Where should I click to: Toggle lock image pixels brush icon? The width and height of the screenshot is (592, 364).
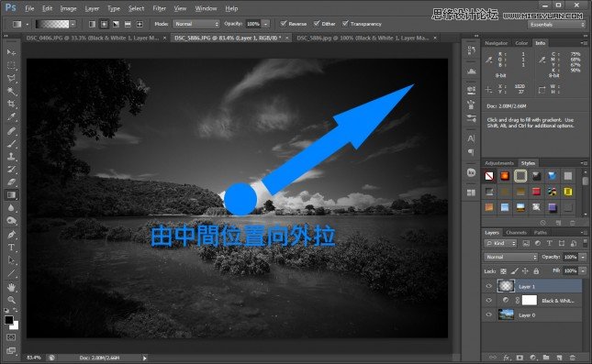tap(514, 271)
